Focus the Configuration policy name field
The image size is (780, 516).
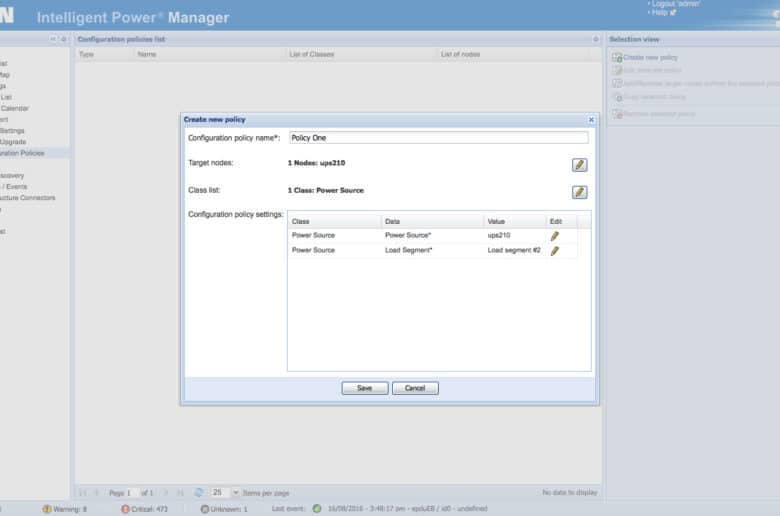pyautogui.click(x=438, y=138)
